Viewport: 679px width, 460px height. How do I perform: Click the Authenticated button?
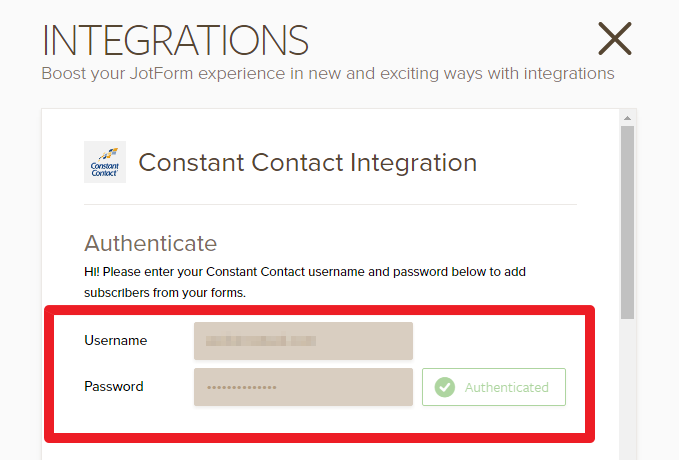494,387
